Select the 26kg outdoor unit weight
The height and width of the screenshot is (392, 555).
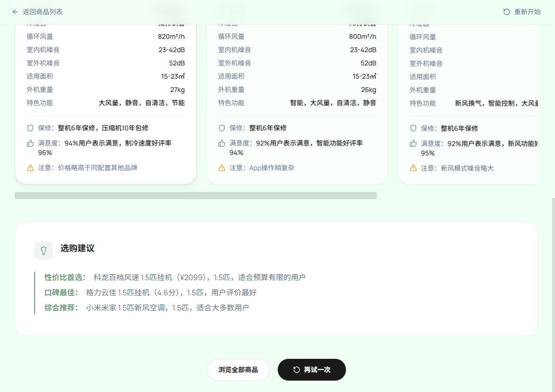click(x=368, y=90)
